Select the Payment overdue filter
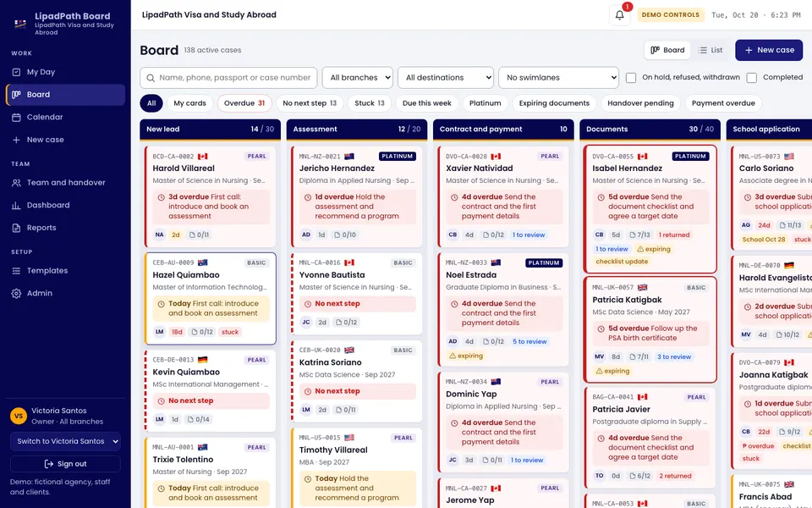This screenshot has height=508, width=812. (723, 103)
